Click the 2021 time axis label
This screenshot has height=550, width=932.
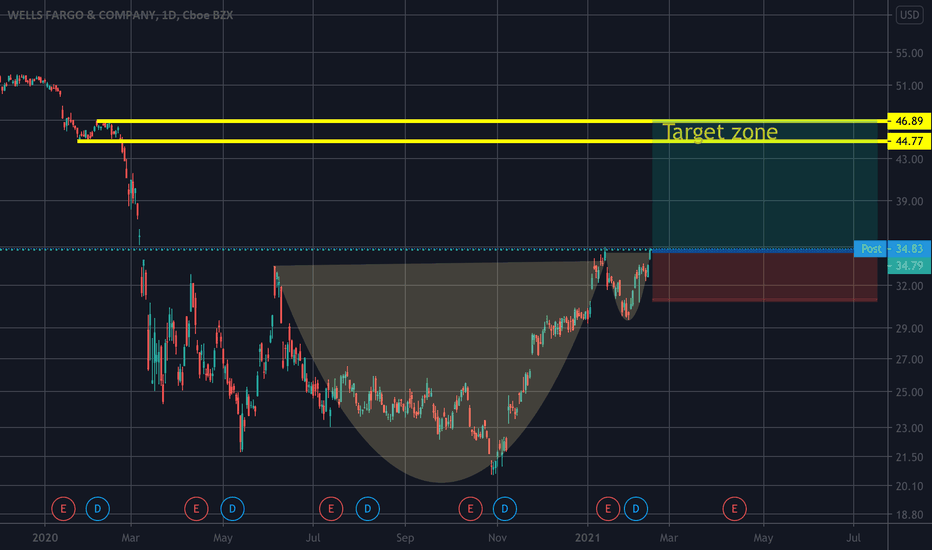pyautogui.click(x=588, y=538)
